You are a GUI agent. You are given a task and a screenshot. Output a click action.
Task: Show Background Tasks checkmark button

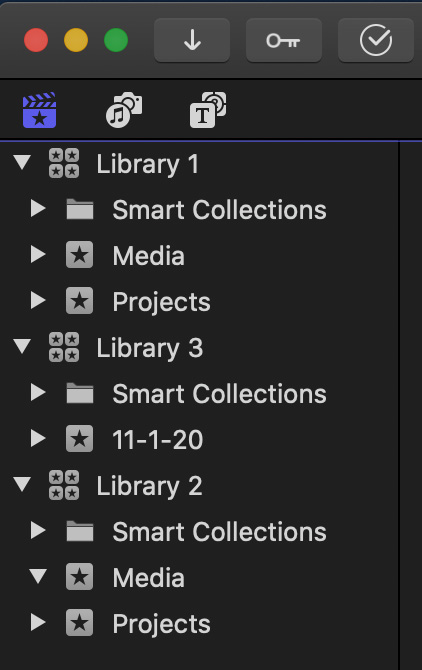tap(375, 40)
